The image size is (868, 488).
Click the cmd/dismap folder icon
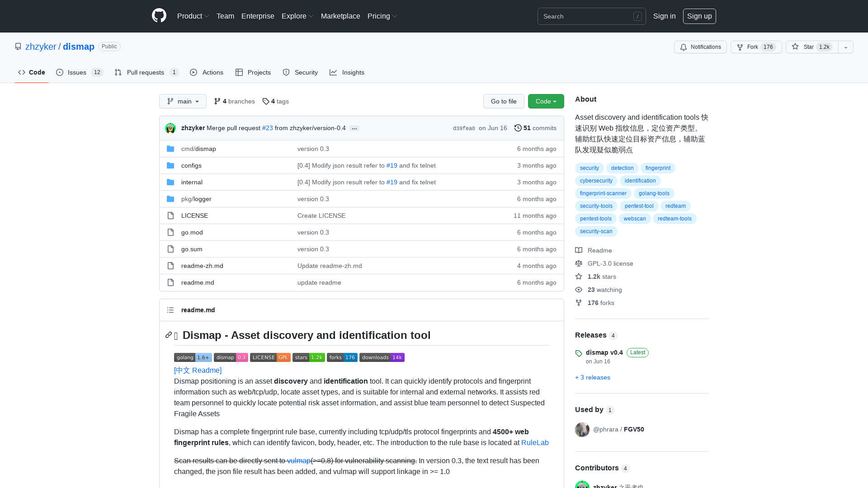[x=170, y=149]
